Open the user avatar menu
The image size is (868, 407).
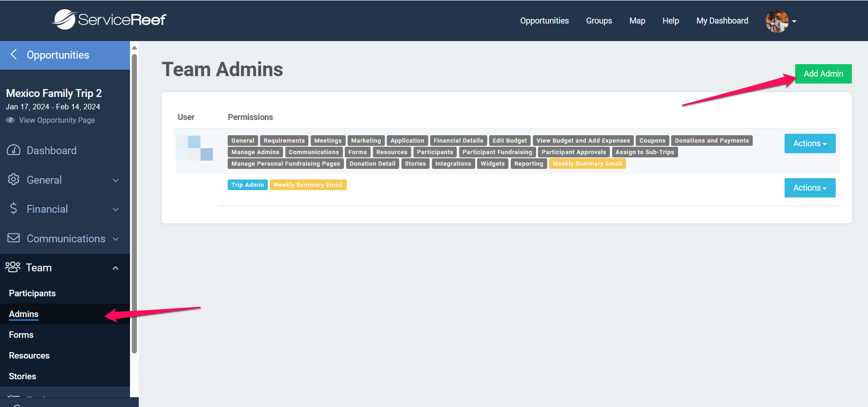[777, 21]
